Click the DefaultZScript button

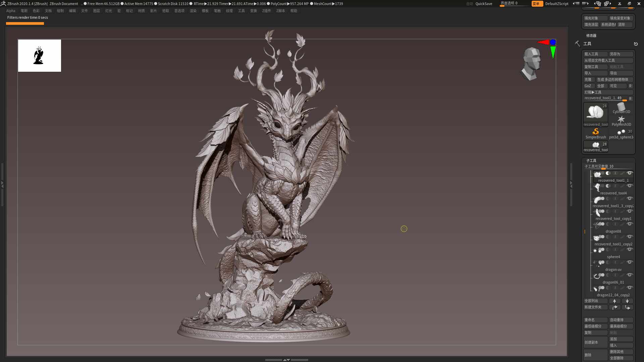[x=557, y=4]
